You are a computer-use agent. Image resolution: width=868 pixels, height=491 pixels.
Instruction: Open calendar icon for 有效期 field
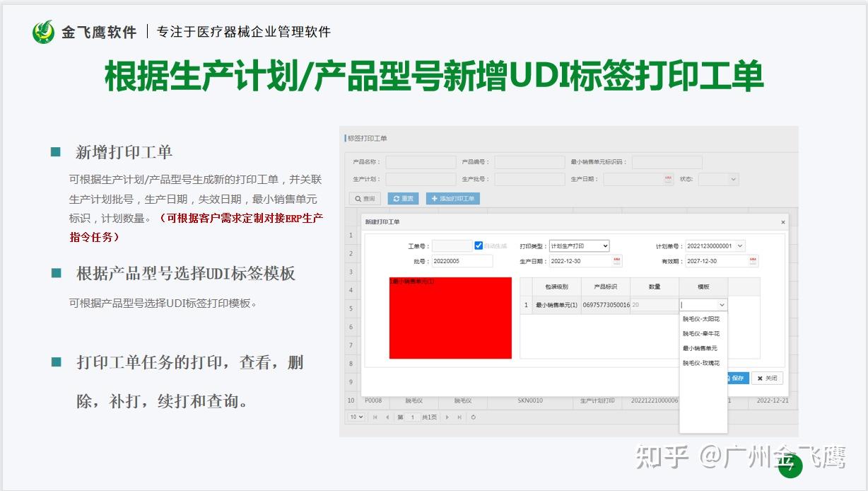point(753,261)
